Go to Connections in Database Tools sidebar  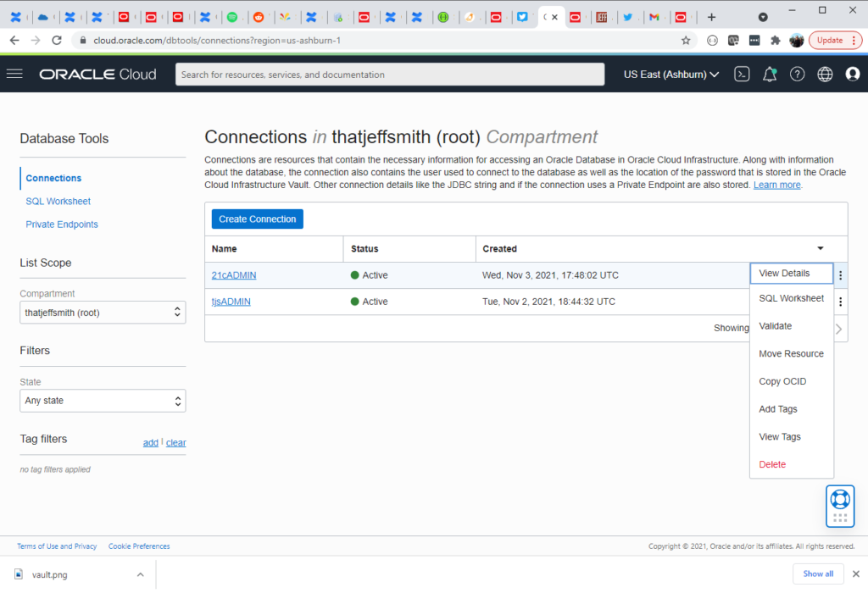tap(53, 178)
